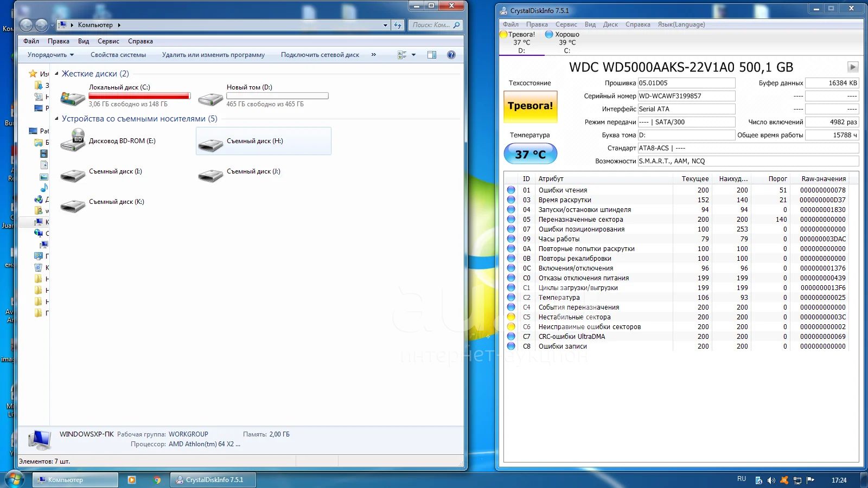Click the 37 °C temperature button
This screenshot has height=488, width=868.
[531, 154]
